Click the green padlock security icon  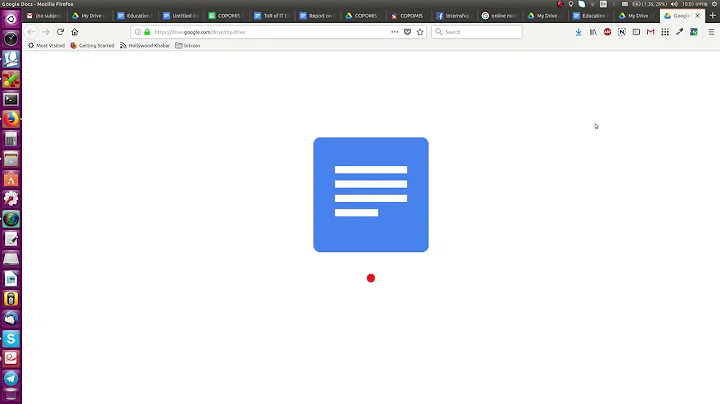pyautogui.click(x=147, y=32)
